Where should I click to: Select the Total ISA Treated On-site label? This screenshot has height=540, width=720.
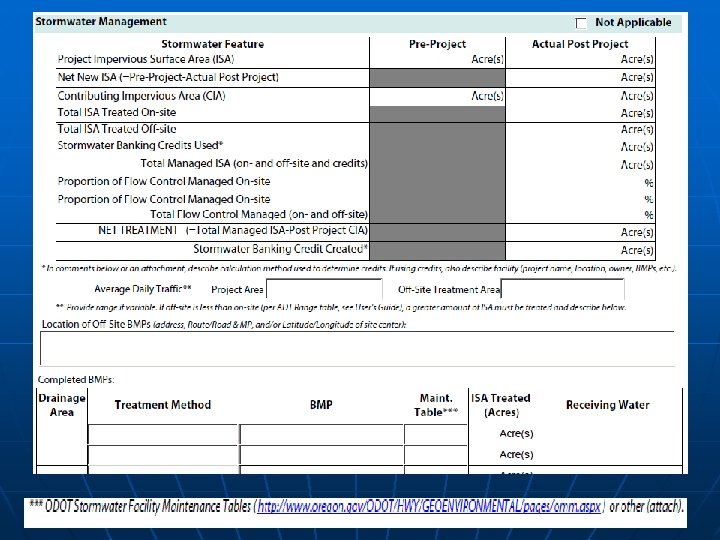[117, 112]
